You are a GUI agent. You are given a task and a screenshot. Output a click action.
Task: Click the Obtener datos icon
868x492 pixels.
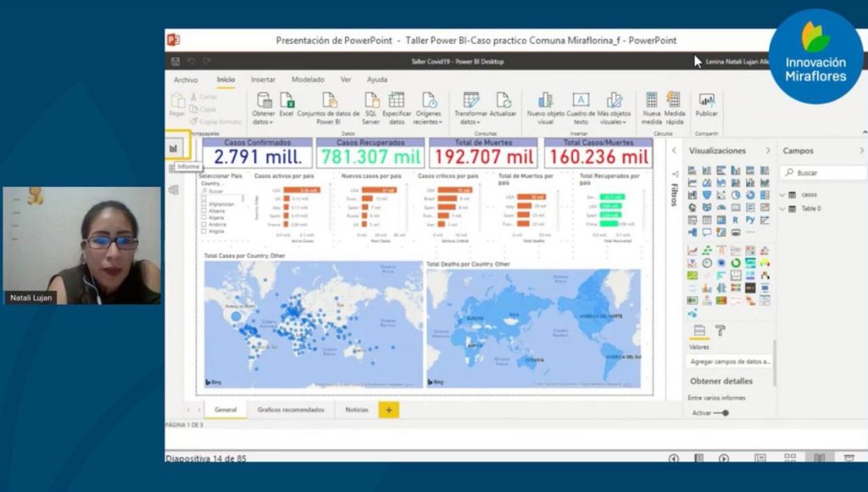tap(264, 100)
